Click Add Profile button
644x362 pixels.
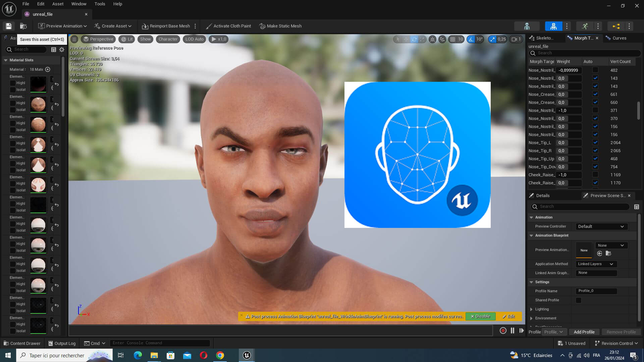point(584,332)
